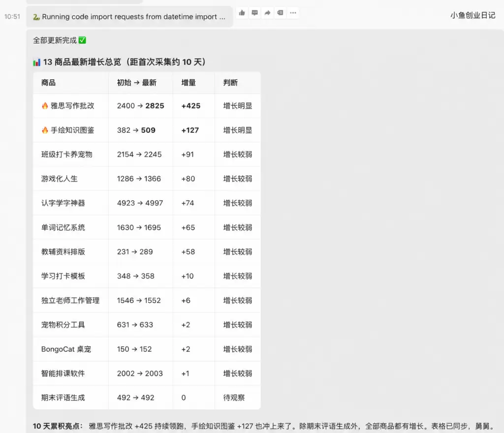Click 增长明显 in the 雅思写作批改 row

(238, 106)
